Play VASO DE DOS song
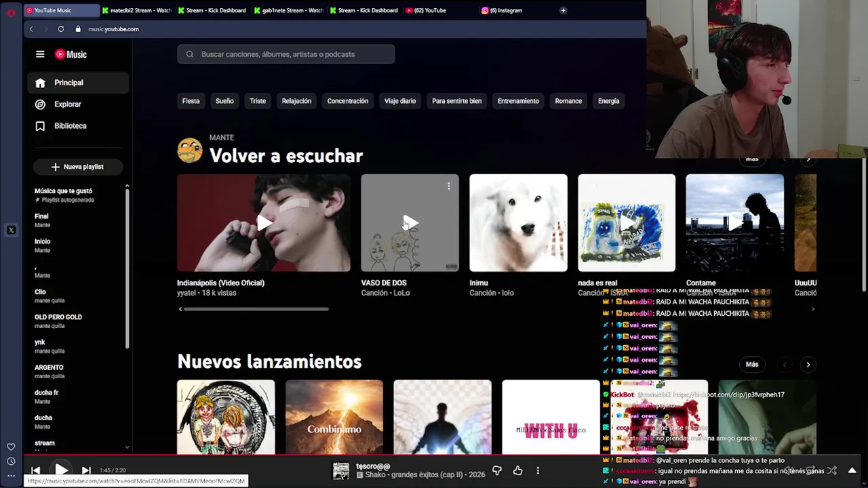This screenshot has height=488, width=868. click(410, 223)
